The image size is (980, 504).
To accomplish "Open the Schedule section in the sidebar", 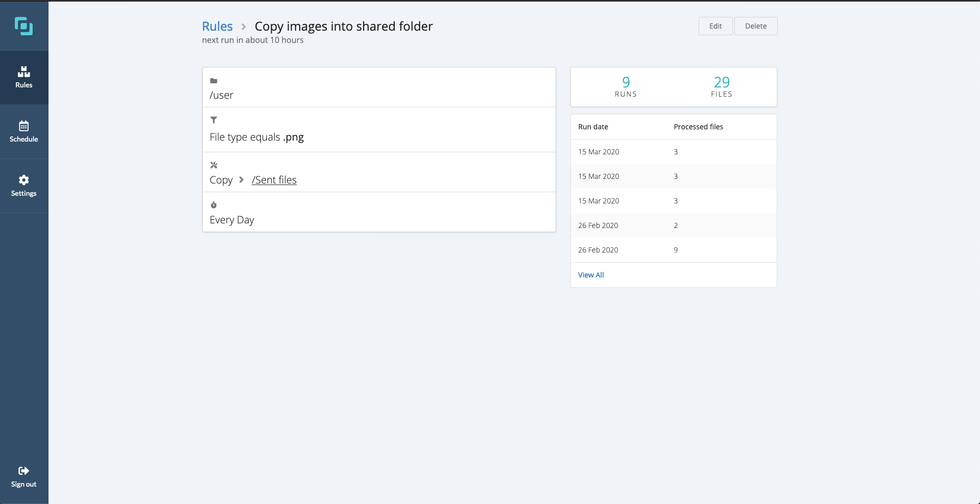I will (23, 131).
